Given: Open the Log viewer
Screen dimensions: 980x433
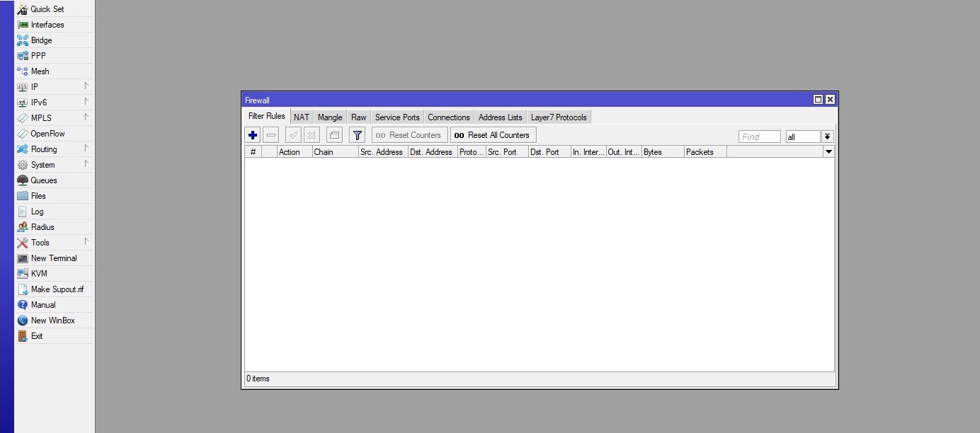Looking at the screenshot, I should pos(37,212).
